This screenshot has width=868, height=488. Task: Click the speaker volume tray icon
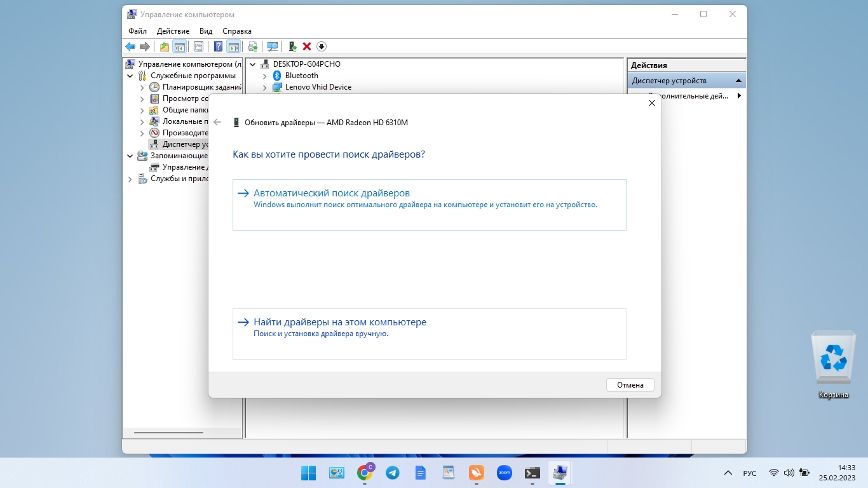click(789, 473)
